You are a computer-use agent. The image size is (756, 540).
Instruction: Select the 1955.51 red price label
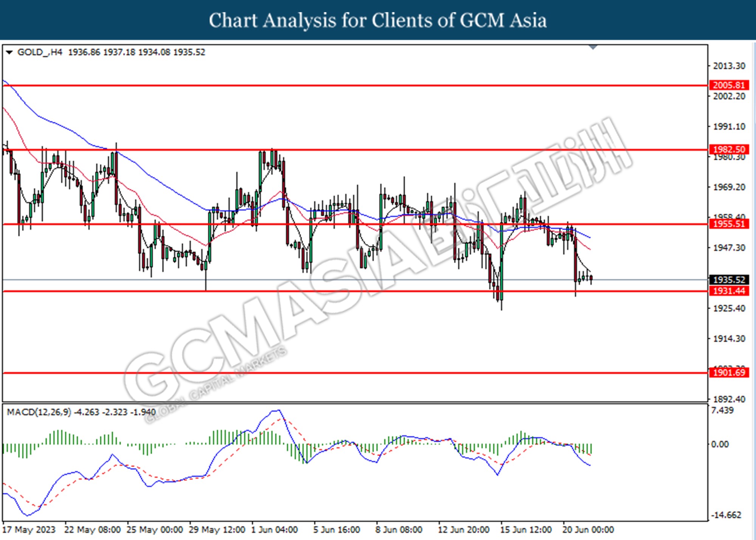coord(728,224)
